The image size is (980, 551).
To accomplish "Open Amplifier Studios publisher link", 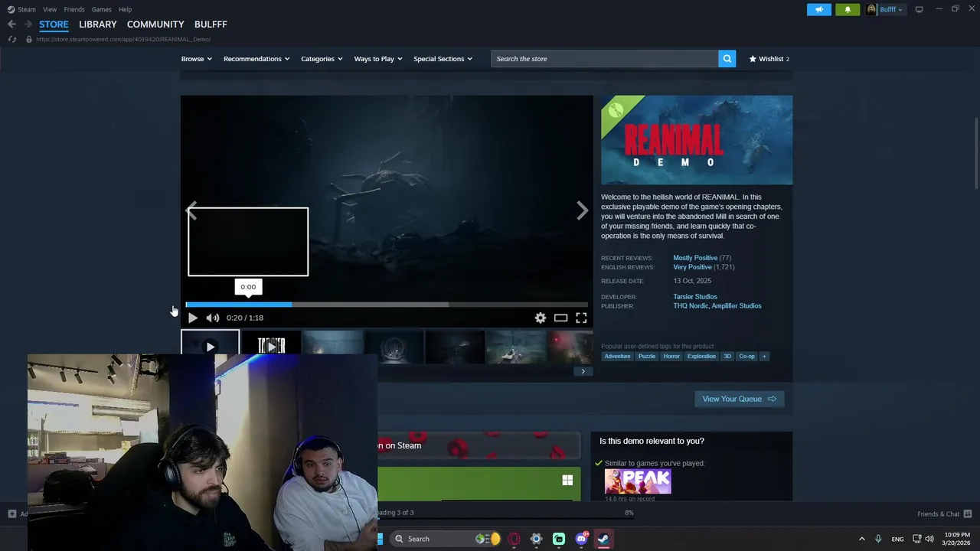I will (737, 306).
